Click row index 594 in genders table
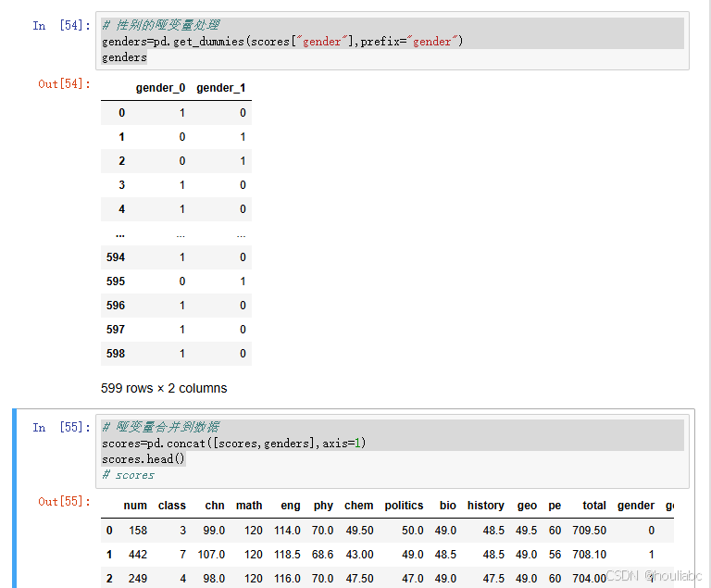711x588 pixels. (116, 256)
